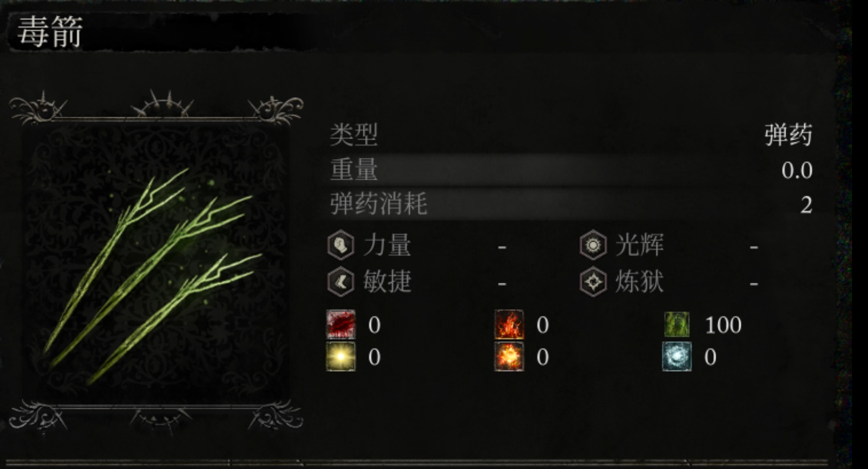Select the 类型 type row label
The image size is (868, 469).
click(x=354, y=136)
